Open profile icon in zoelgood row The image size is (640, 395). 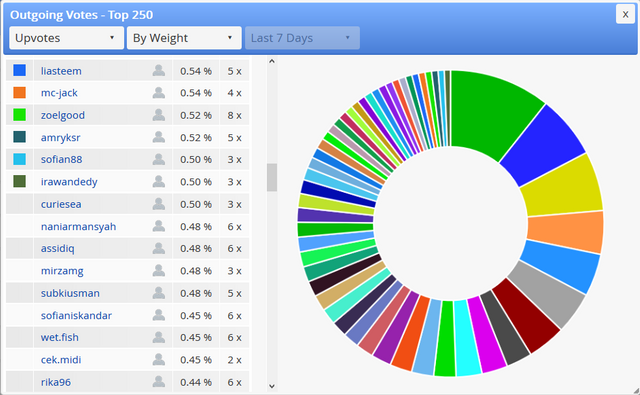(x=159, y=115)
